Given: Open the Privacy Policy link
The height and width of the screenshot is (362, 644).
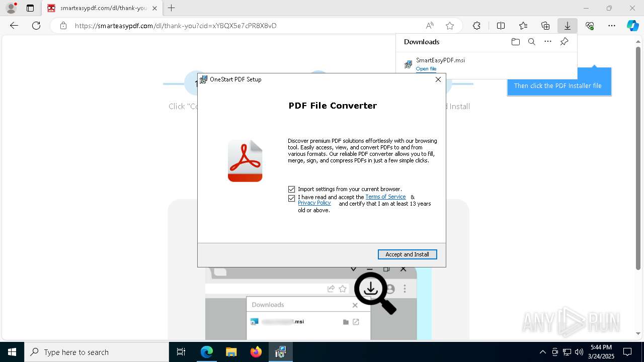Looking at the screenshot, I should point(314,203).
